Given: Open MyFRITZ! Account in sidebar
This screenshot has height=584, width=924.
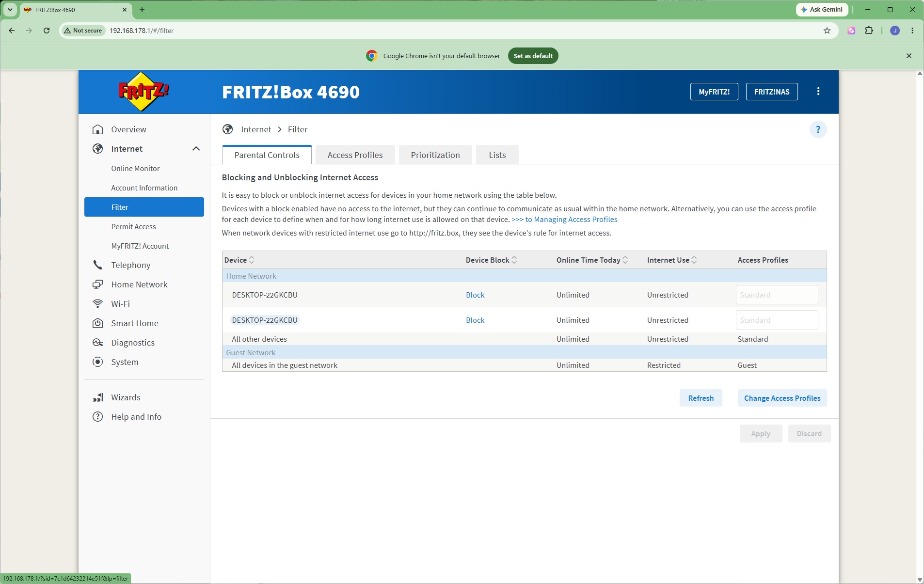Looking at the screenshot, I should (x=140, y=246).
